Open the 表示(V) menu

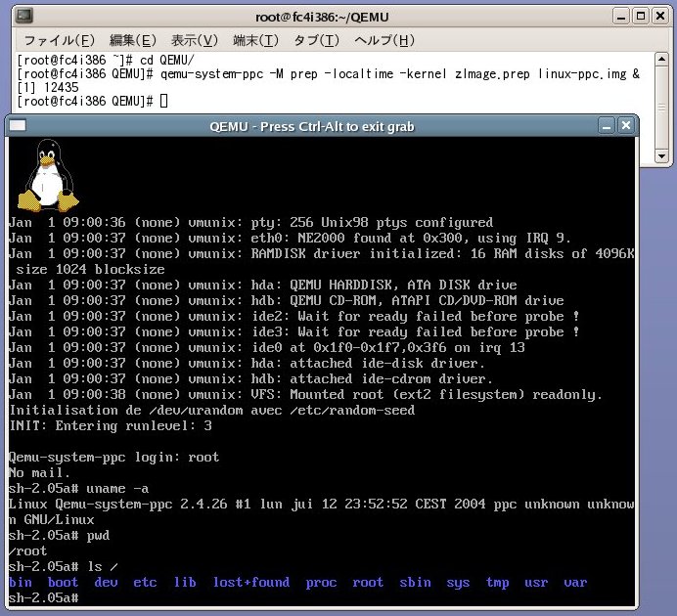(x=195, y=40)
